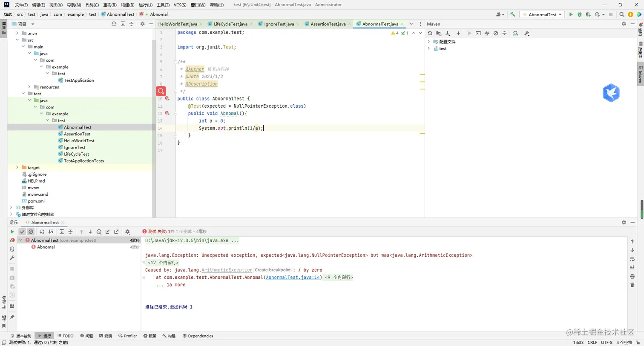Run with coverage using the shield icon
Viewport: 644px width, 346px height.
click(588, 14)
